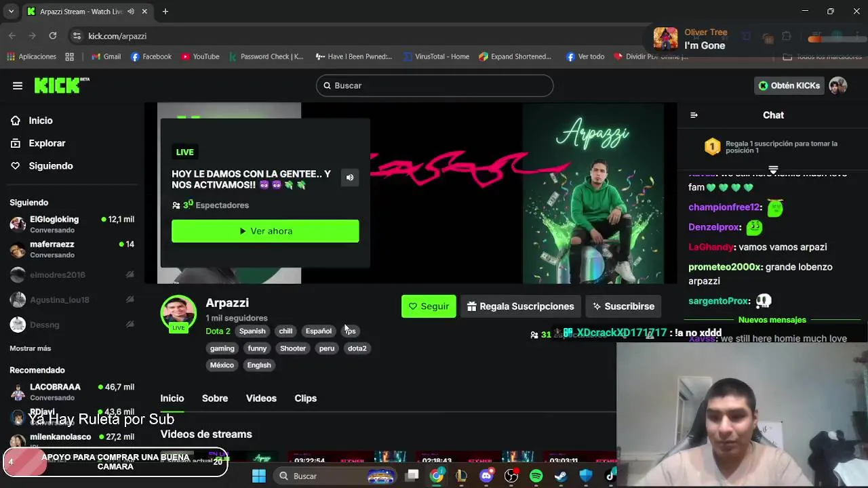Open Steam from the taskbar
This screenshot has width=868, height=488.
[561, 476]
